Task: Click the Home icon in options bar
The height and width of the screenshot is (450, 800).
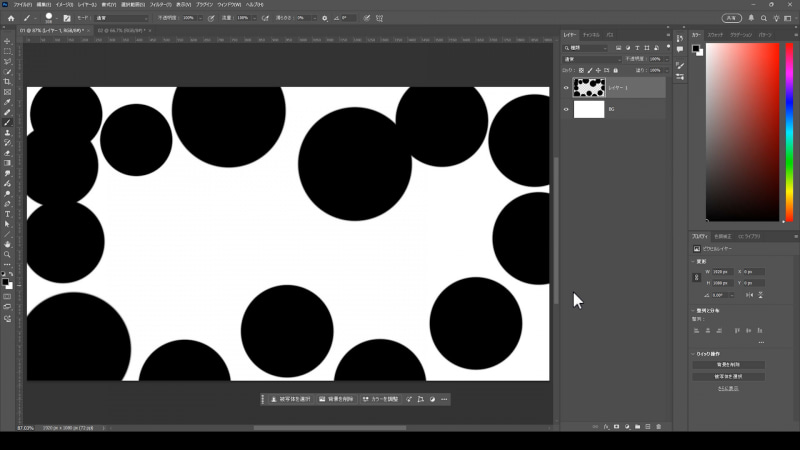Action: point(10,18)
